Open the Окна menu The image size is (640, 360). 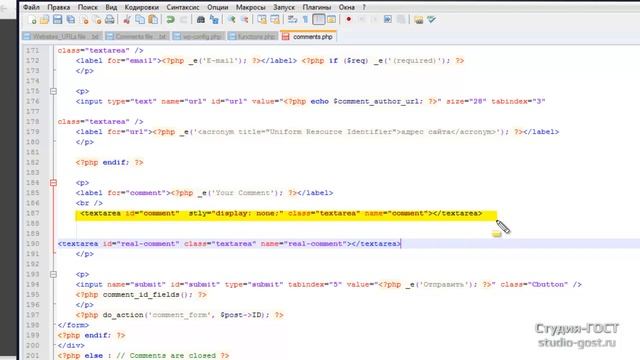click(x=347, y=7)
